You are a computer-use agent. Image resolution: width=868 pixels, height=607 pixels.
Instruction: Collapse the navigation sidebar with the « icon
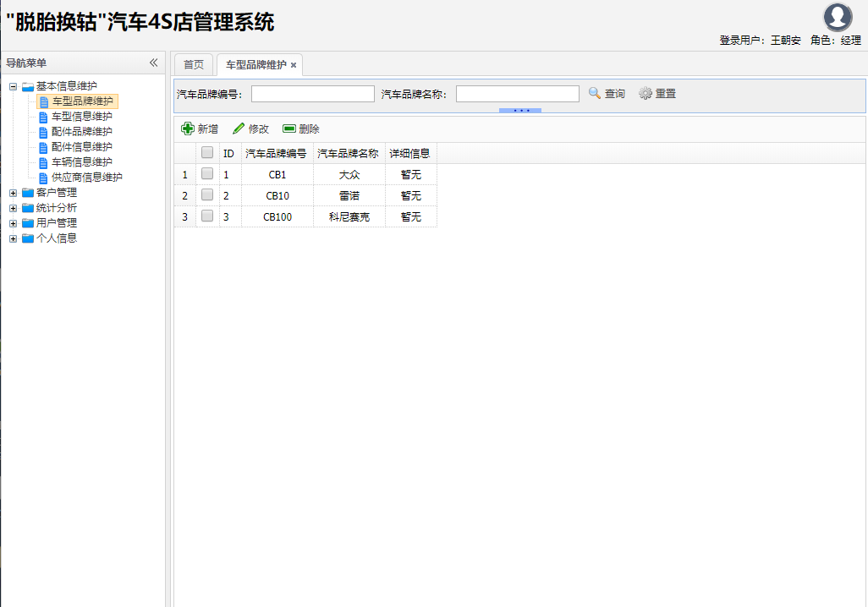click(x=153, y=62)
